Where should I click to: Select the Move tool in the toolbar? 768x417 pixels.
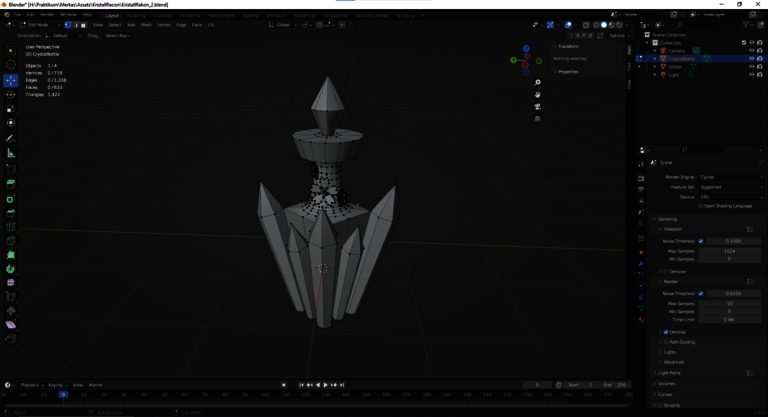coord(11,80)
